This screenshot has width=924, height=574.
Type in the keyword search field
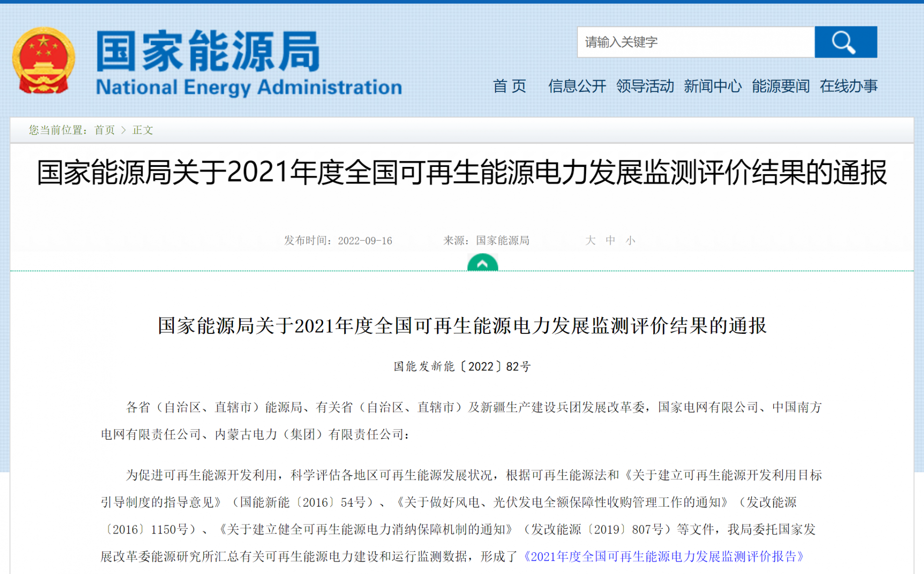point(695,42)
